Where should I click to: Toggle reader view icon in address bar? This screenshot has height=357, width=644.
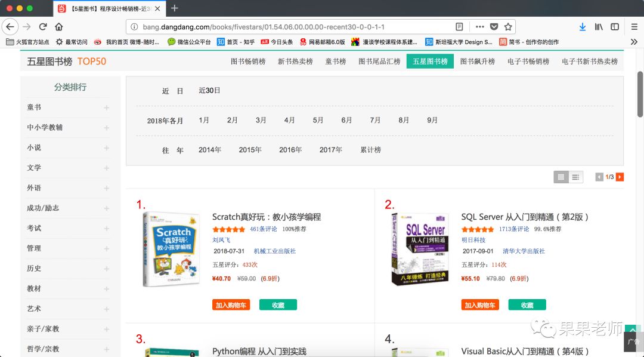click(459, 27)
